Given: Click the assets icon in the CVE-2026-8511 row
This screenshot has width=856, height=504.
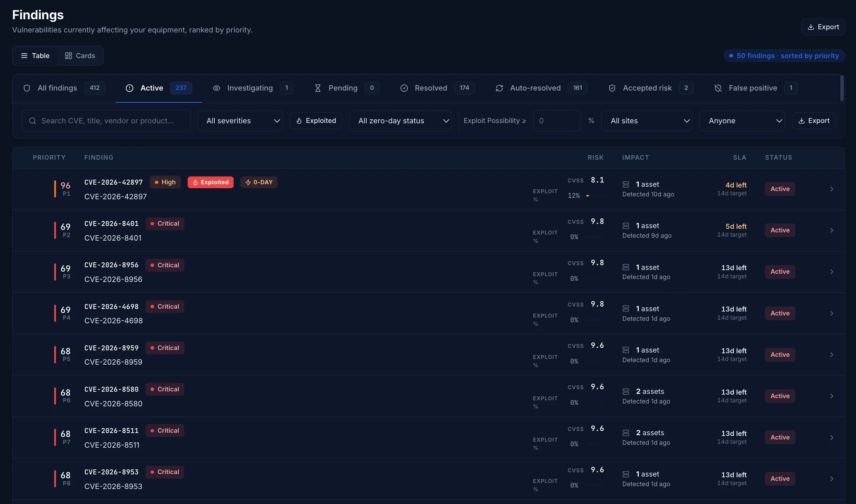Looking at the screenshot, I should coord(626,433).
